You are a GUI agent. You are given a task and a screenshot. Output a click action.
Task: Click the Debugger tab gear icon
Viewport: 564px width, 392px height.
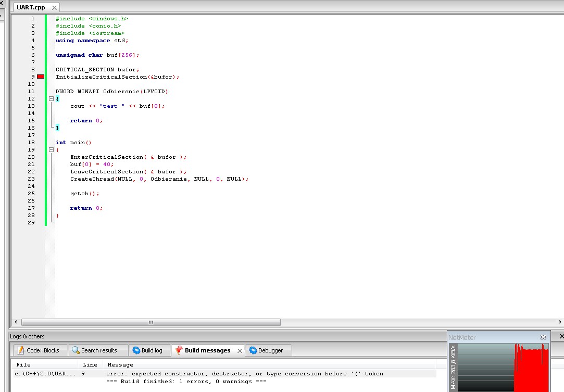(x=253, y=350)
